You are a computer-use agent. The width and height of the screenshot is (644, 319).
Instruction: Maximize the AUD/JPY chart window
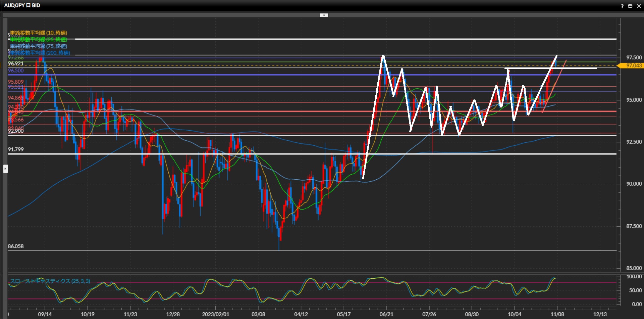tap(630, 6)
